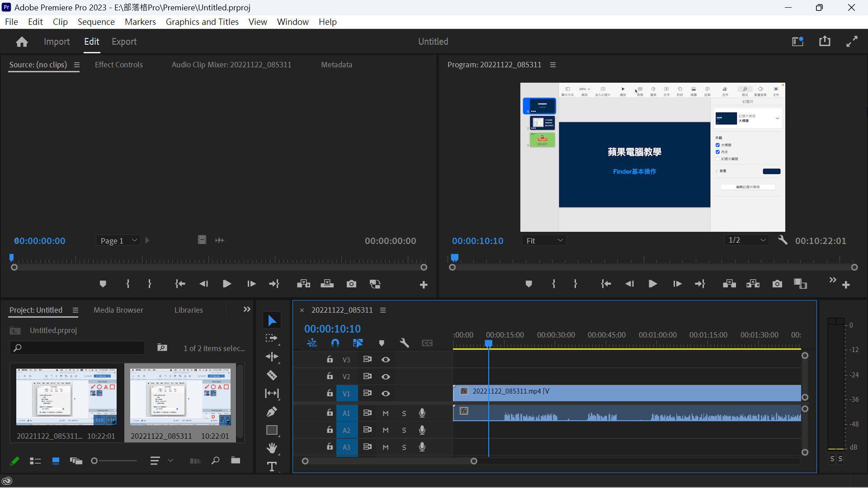Click Project panel search field
Image resolution: width=868 pixels, height=488 pixels.
(x=77, y=348)
